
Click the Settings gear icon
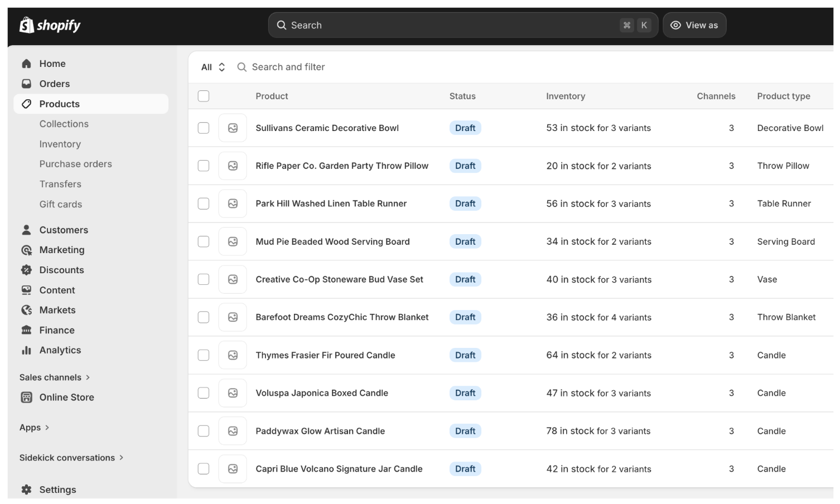point(26,490)
